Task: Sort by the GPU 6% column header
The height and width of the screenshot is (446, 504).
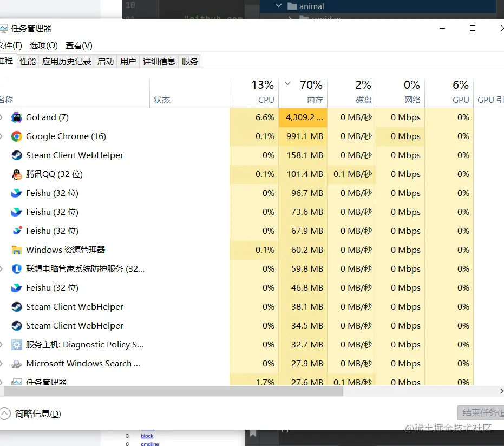Action: (x=449, y=93)
